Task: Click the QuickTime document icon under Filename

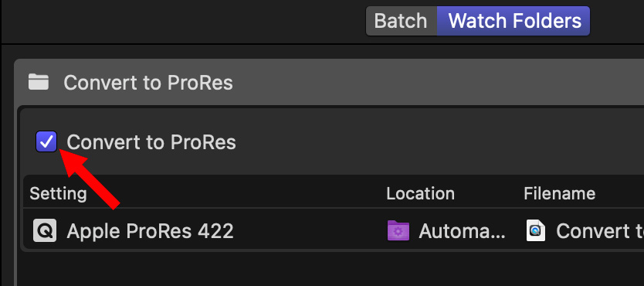Action: point(536,230)
